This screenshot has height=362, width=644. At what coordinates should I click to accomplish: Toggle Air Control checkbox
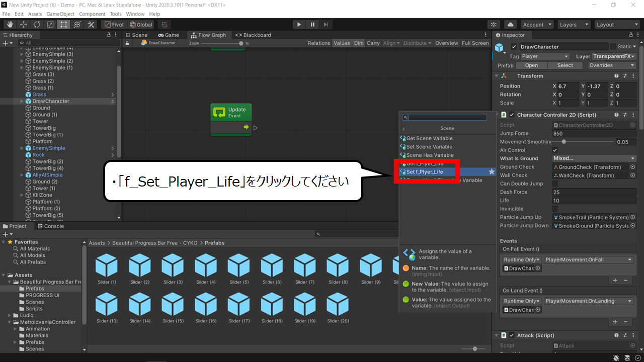(555, 150)
